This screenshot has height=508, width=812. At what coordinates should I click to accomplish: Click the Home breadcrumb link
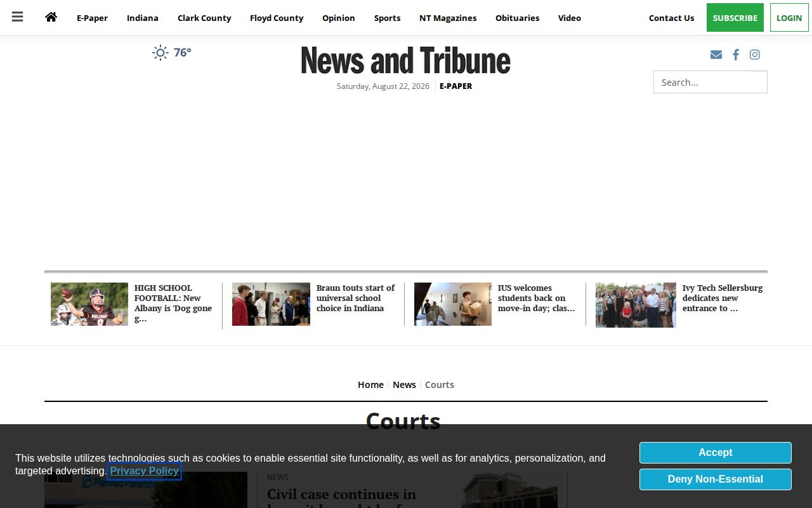tap(370, 385)
